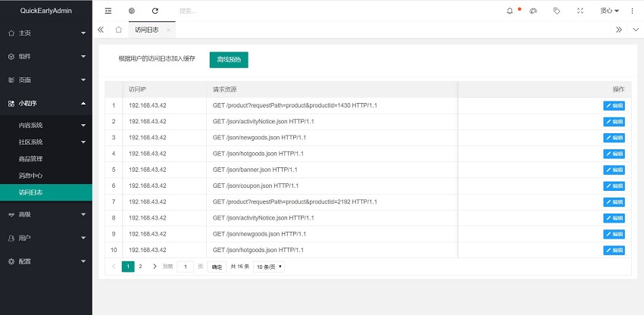Click the 确定 pagination confirm button
Viewport: 644px width, 315px height.
pos(217,267)
